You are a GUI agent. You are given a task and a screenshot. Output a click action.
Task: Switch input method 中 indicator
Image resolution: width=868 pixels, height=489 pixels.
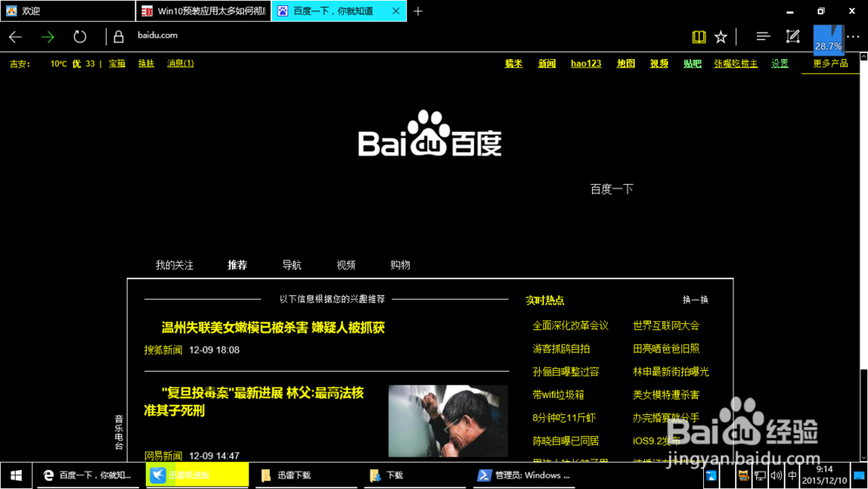792,476
